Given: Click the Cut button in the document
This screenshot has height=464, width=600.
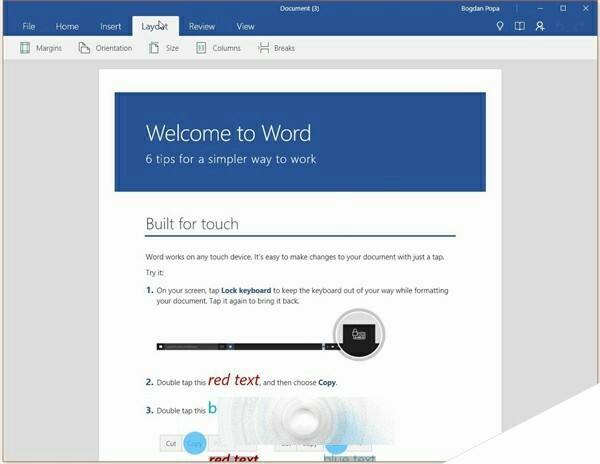Looking at the screenshot, I should pos(172,442).
